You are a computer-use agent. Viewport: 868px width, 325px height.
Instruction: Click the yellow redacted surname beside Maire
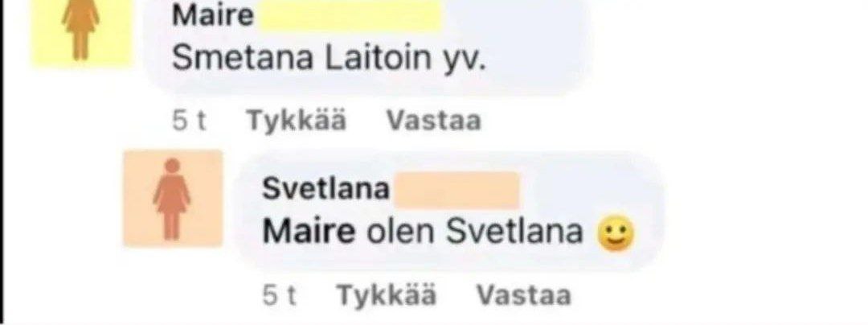[x=350, y=16]
